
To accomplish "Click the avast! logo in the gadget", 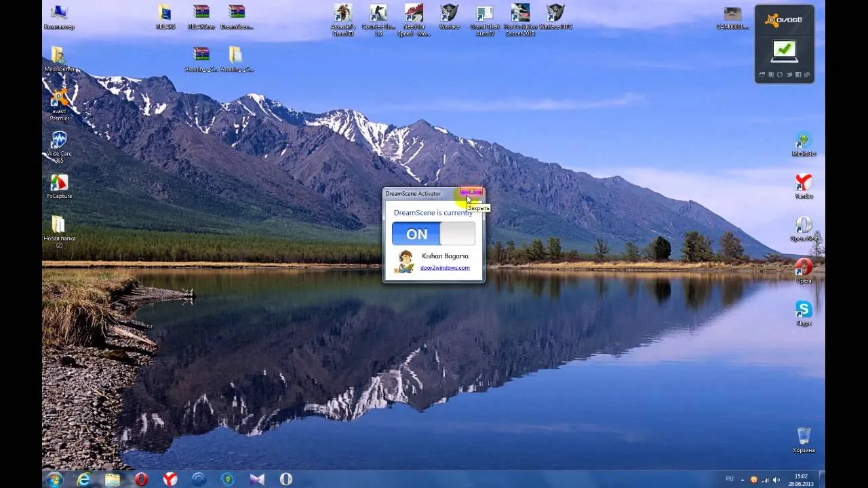I will coord(784,20).
